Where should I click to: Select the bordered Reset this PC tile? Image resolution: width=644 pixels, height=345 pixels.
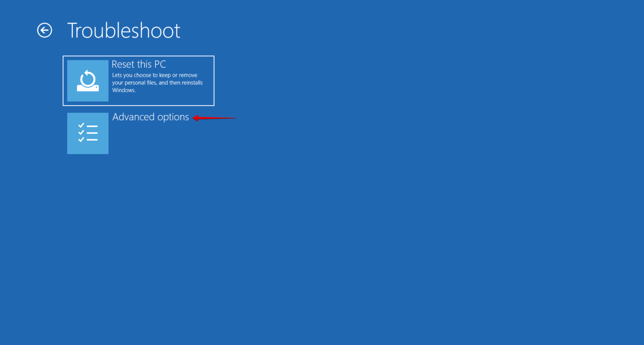coord(138,81)
